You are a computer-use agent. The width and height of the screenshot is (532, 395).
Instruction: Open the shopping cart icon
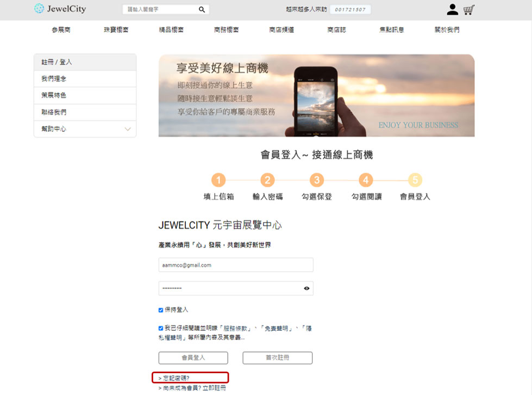click(469, 9)
